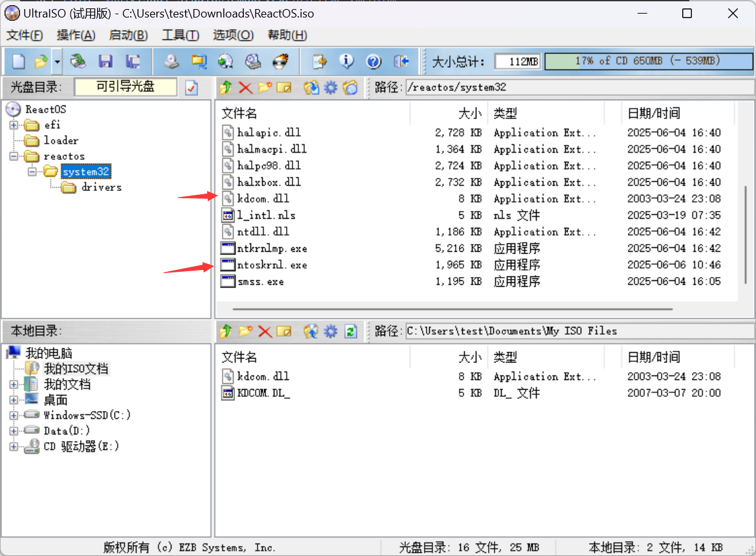
Task: Click the Add files toolbar icon
Action: 319,61
